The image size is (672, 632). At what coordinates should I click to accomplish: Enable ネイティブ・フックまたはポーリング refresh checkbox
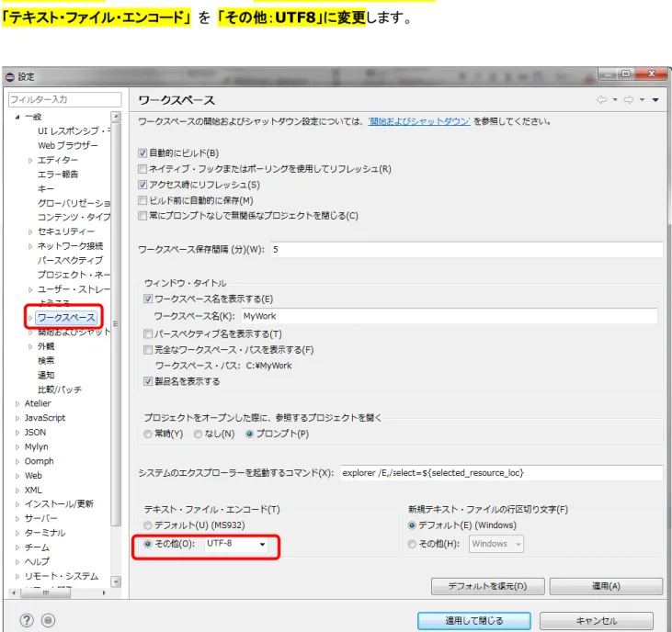click(142, 169)
